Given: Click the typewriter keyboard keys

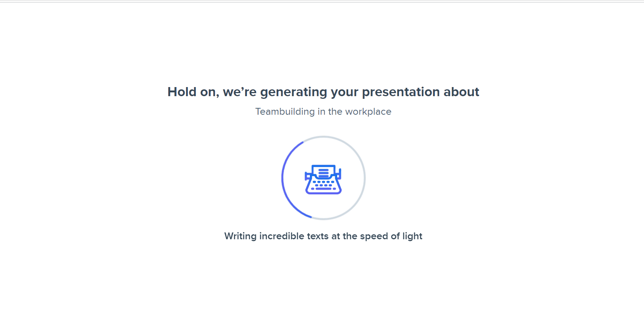Looking at the screenshot, I should click(324, 185).
